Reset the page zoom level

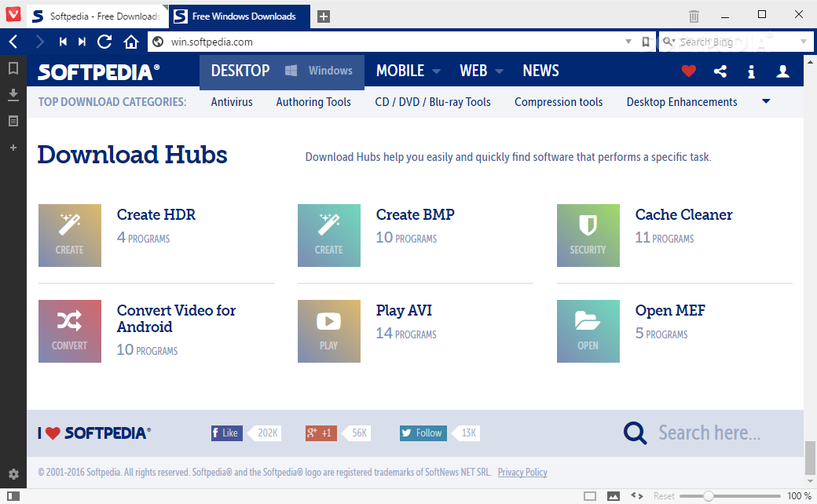pyautogui.click(x=664, y=496)
